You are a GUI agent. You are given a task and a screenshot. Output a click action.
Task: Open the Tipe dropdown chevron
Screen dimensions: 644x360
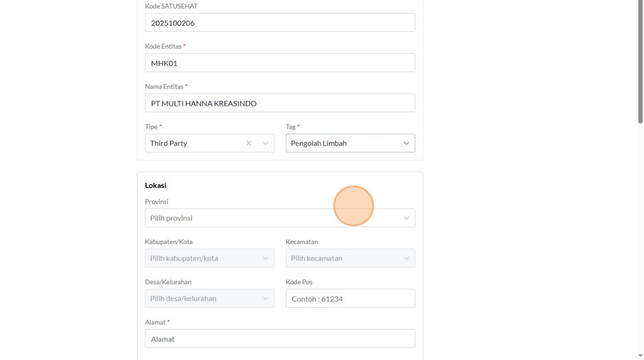[266, 143]
